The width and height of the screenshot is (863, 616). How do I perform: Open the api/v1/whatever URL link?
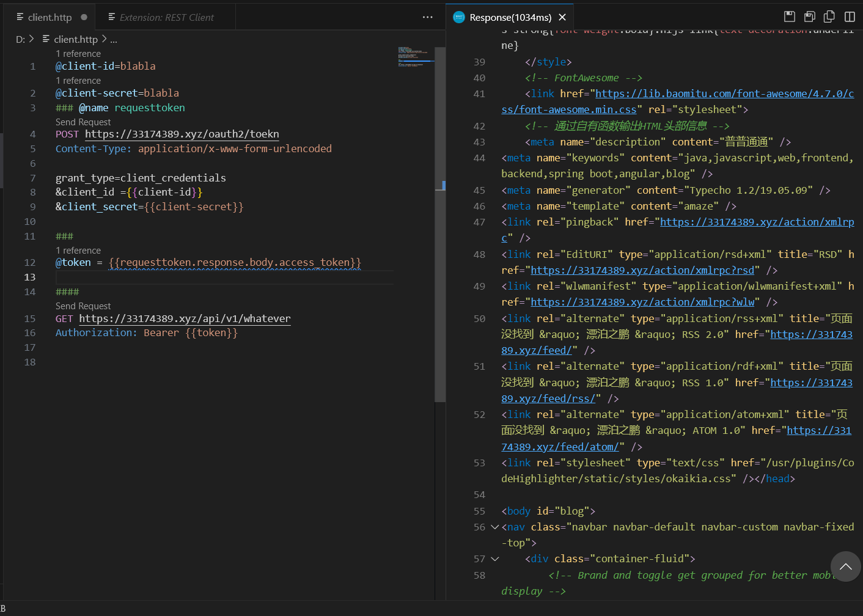point(185,318)
